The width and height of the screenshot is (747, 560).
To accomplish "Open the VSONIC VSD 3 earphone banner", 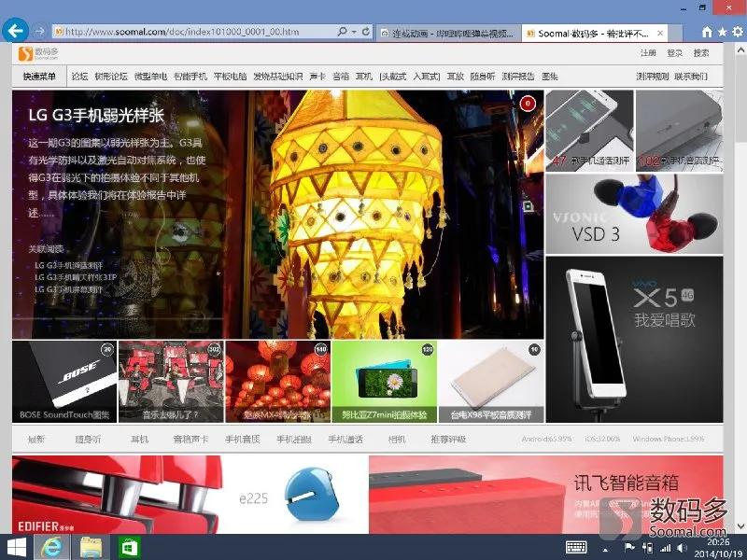I will 634,214.
